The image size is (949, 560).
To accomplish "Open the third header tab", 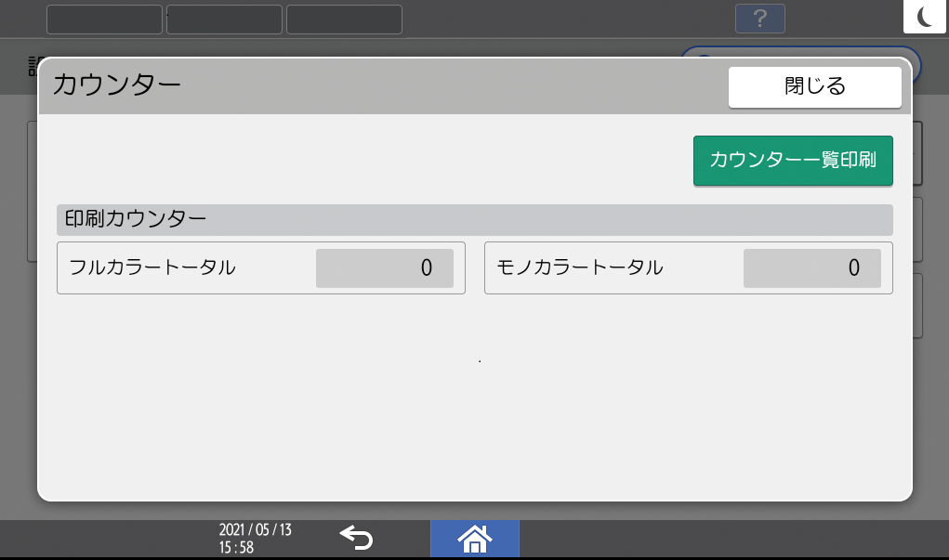I will pyautogui.click(x=344, y=20).
